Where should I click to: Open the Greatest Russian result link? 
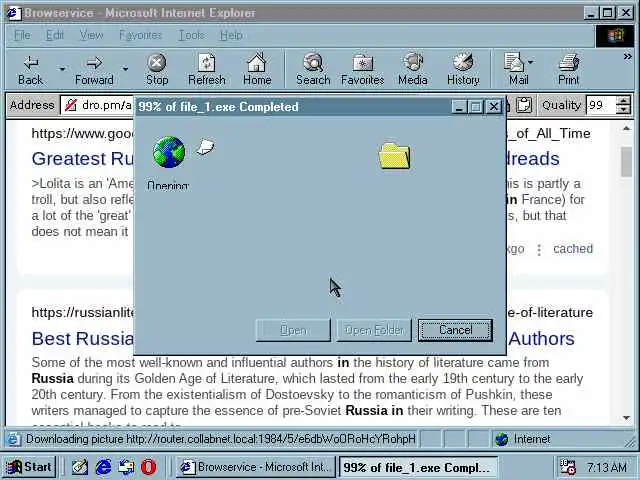click(x=82, y=159)
